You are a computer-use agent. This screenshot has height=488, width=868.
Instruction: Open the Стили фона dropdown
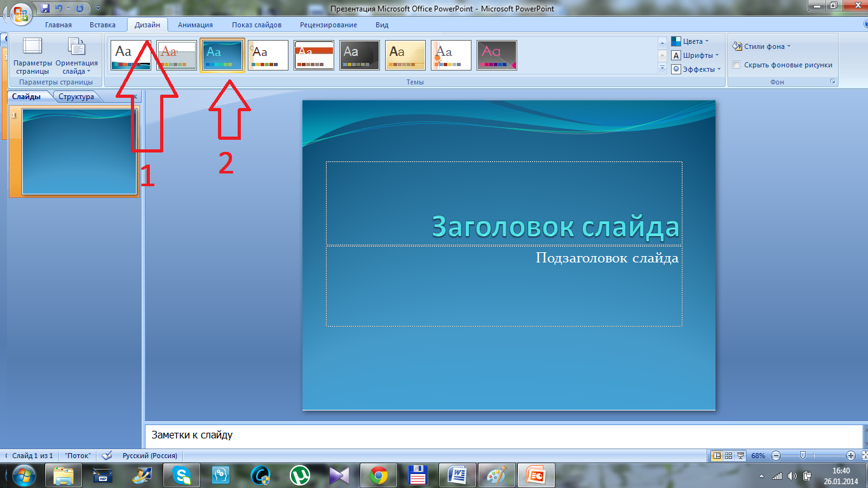(761, 46)
